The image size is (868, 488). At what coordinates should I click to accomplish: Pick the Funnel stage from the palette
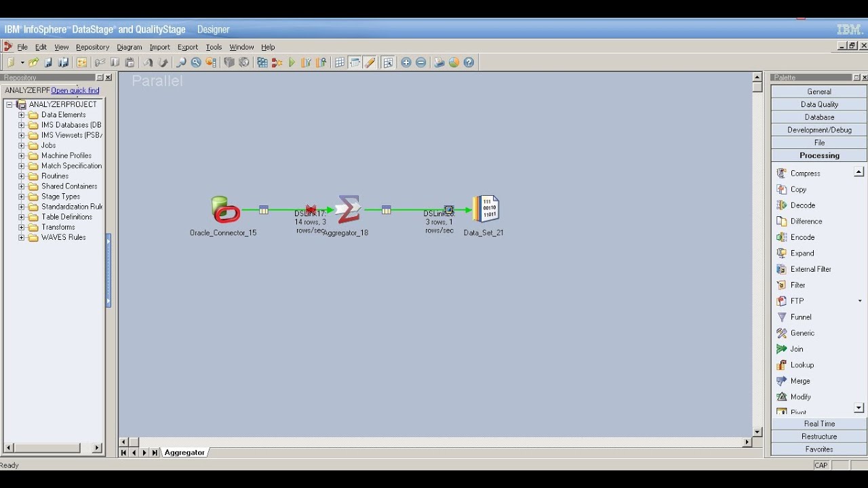(x=794, y=317)
